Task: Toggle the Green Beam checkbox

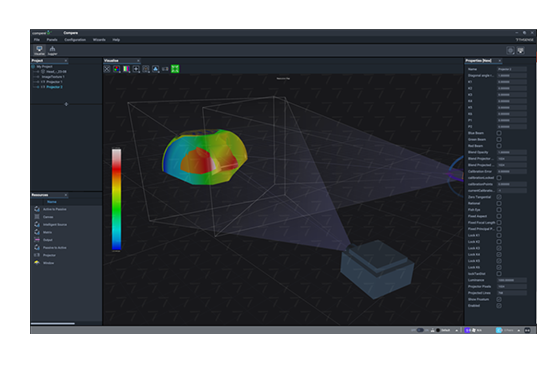Action: [x=499, y=139]
